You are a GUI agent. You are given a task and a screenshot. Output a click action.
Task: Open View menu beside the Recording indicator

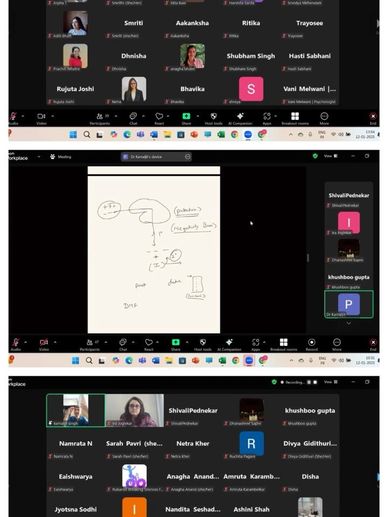coord(331,382)
